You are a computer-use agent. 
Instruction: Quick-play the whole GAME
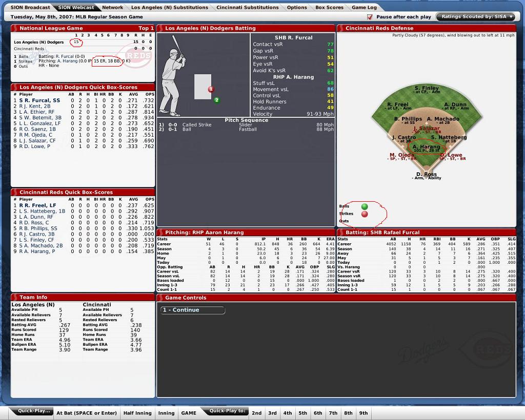pos(189,413)
